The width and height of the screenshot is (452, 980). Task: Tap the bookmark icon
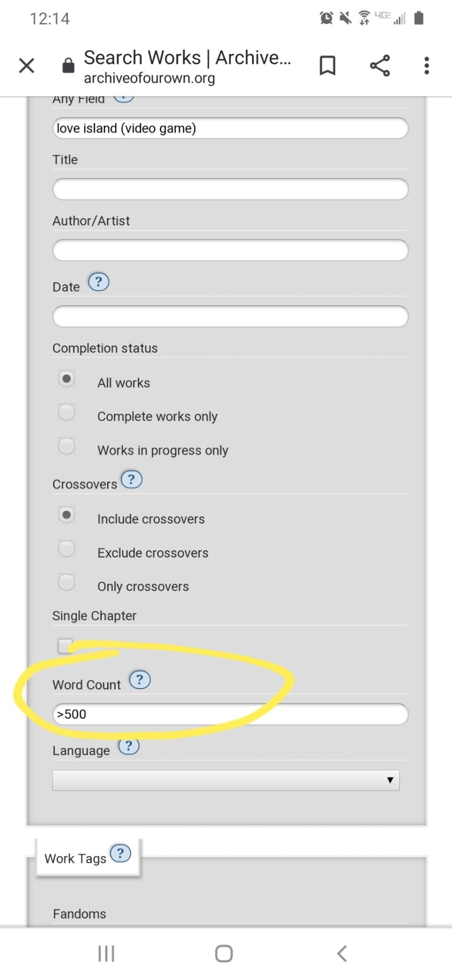point(327,66)
